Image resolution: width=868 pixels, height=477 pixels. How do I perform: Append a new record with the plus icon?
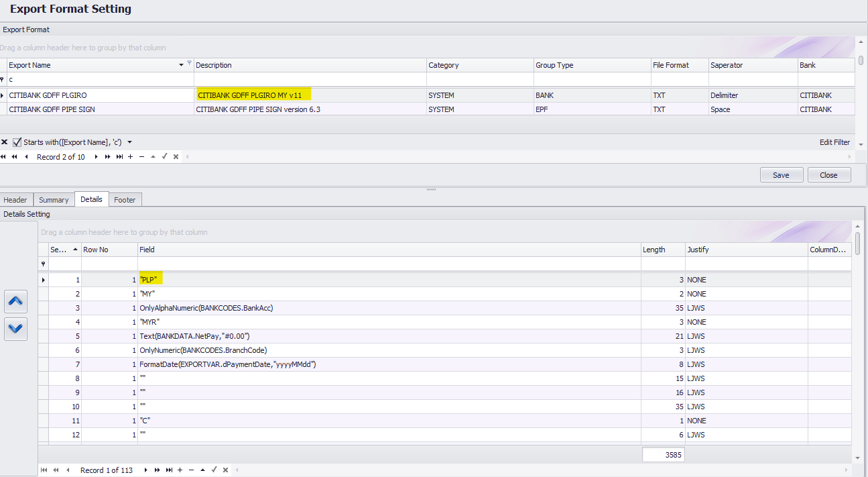180,470
